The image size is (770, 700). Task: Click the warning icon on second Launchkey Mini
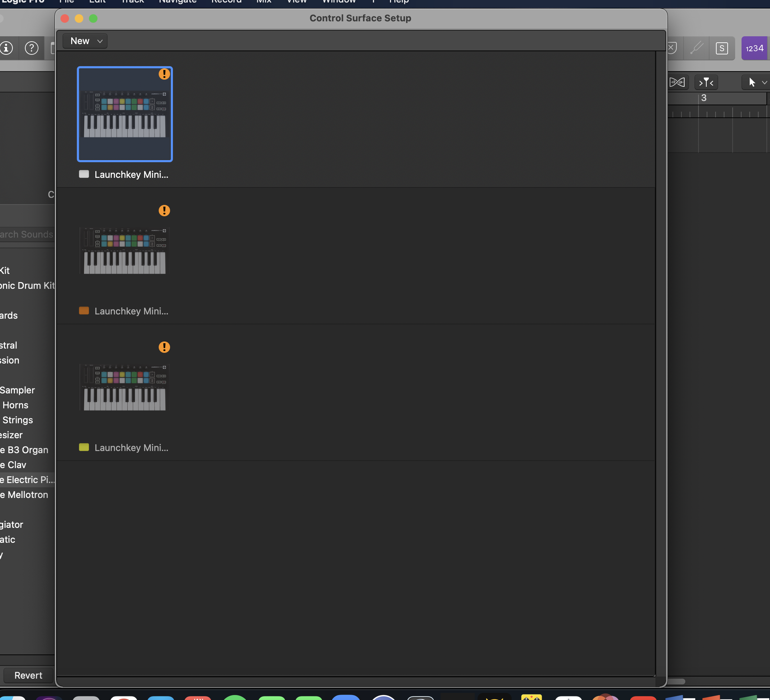pos(164,211)
